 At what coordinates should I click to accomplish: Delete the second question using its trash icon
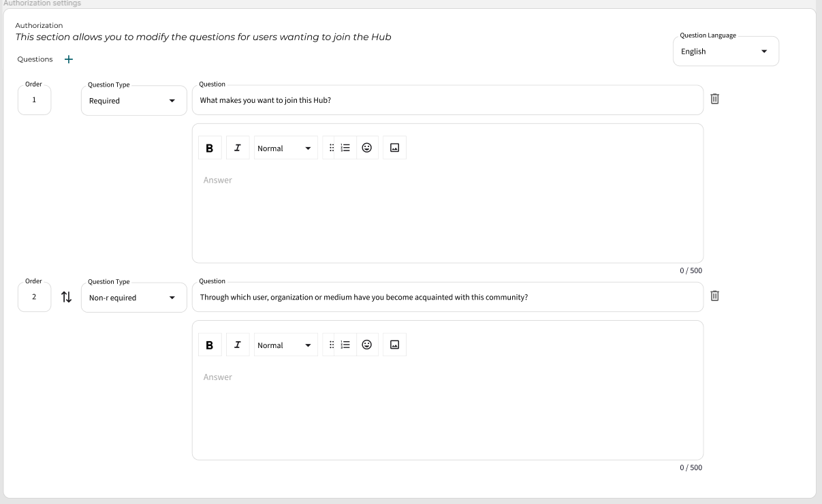(x=714, y=296)
